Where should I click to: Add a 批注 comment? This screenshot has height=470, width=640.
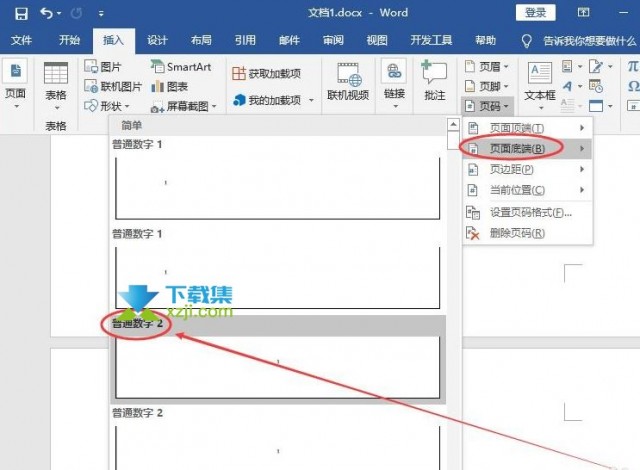(434, 81)
